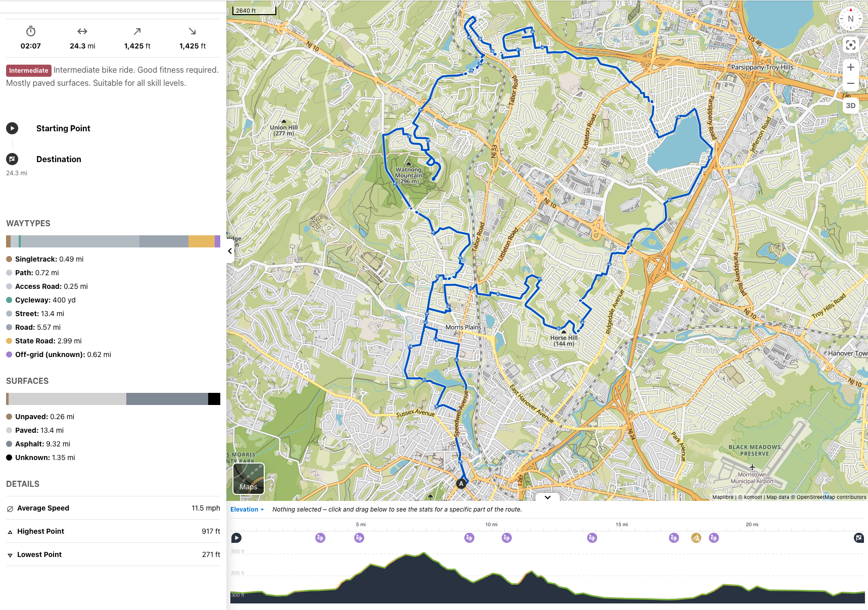Viewport: 868px width, 610px height.
Task: Collapse the left sidebar panel arrow
Action: pyautogui.click(x=230, y=251)
